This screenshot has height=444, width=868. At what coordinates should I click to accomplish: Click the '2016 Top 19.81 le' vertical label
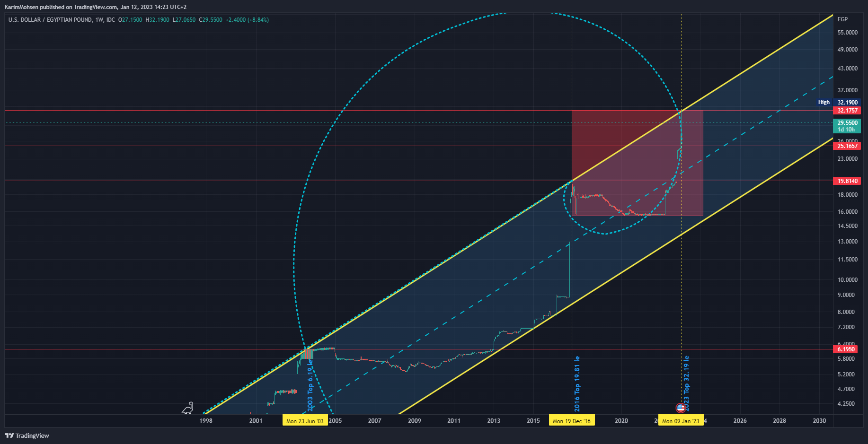pos(577,384)
